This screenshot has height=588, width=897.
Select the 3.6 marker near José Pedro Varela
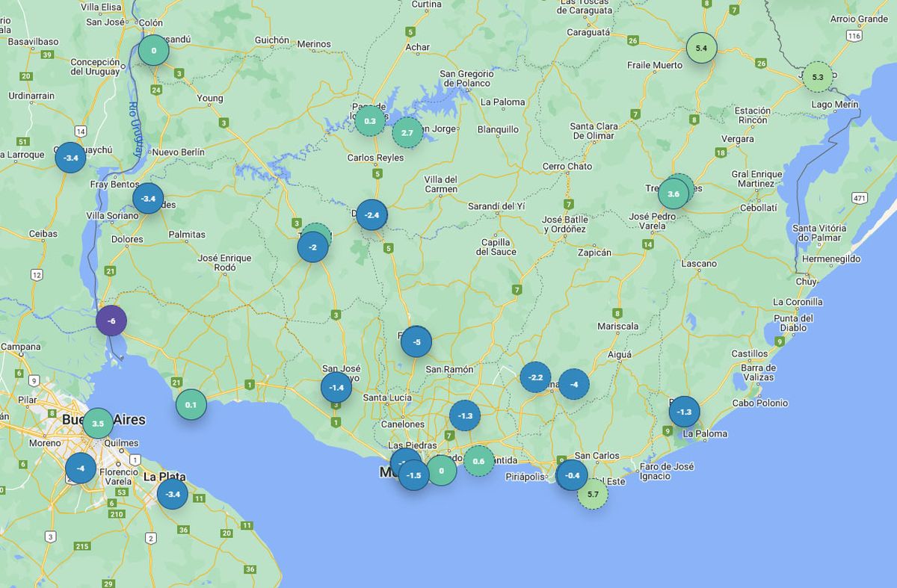673,194
